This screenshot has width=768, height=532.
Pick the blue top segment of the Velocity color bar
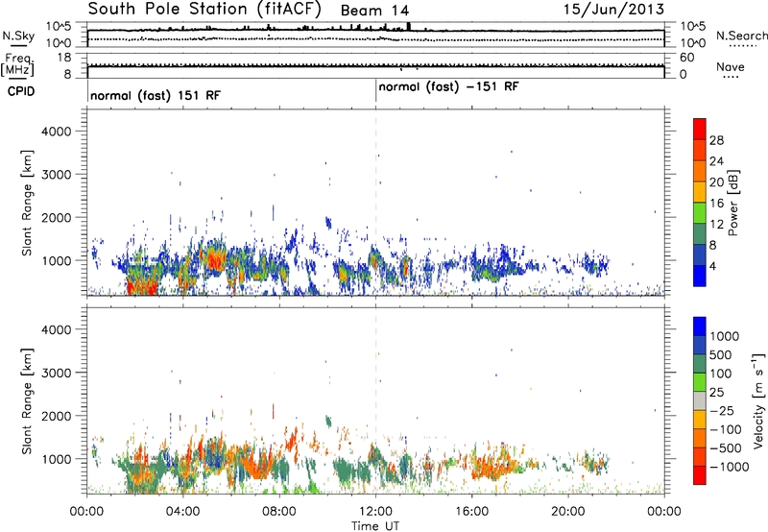click(x=700, y=326)
